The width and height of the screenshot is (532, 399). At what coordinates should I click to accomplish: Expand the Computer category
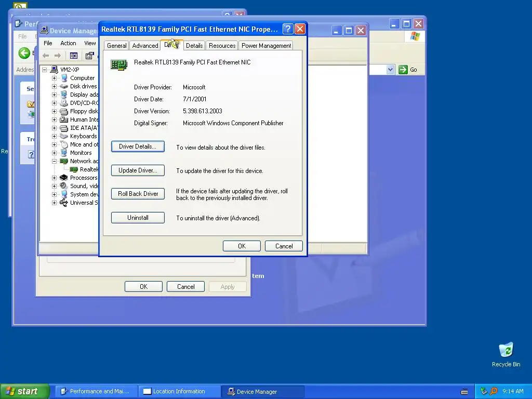(54, 78)
